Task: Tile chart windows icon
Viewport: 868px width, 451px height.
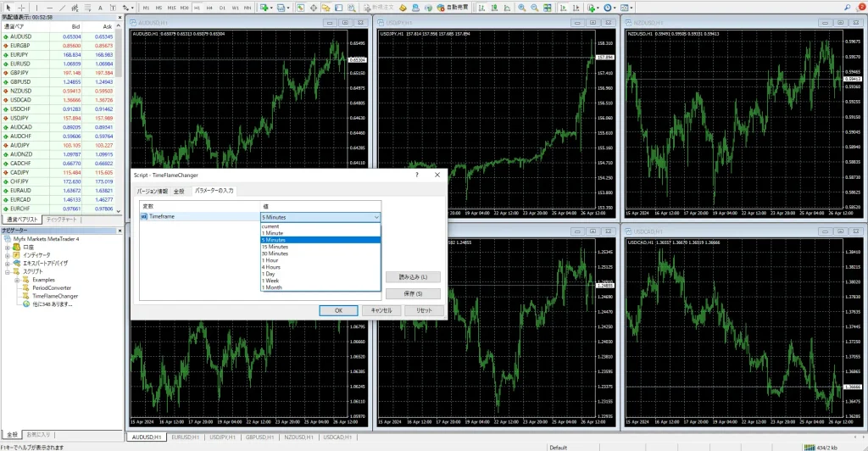Action: click(x=548, y=8)
